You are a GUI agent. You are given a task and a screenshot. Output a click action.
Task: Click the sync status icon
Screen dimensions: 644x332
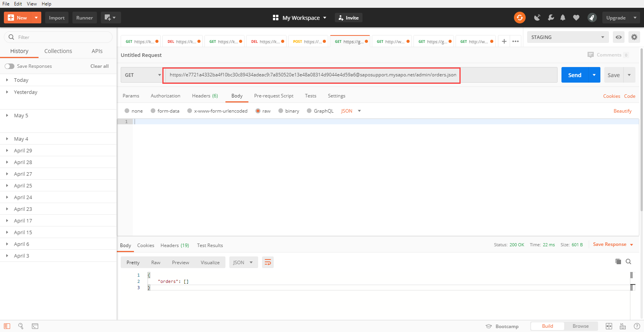519,18
